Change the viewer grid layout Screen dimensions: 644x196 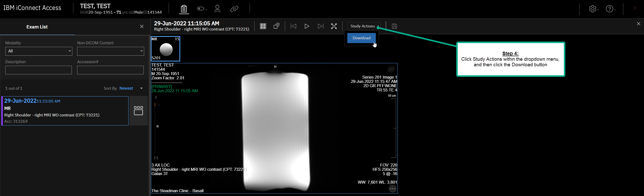[263, 26]
